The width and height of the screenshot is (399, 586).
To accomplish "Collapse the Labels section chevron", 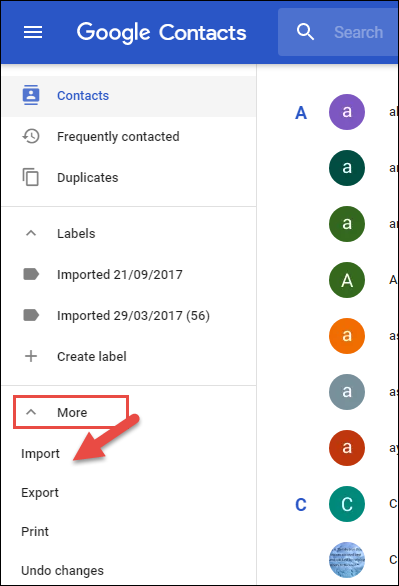I will 31,233.
